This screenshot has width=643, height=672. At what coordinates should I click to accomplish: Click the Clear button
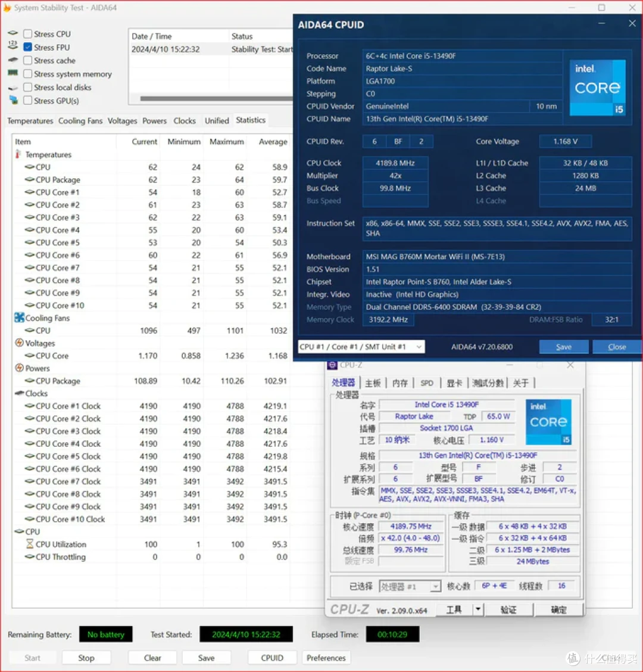coord(152,658)
